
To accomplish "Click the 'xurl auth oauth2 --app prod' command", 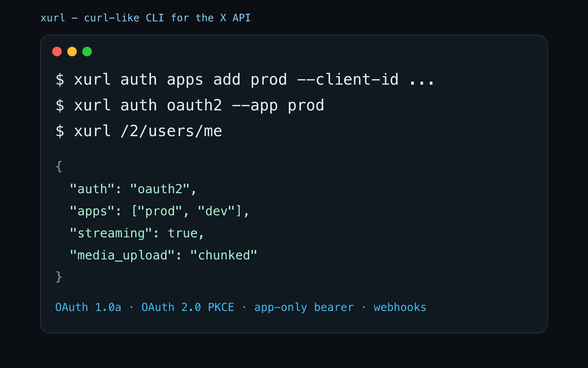I will click(190, 105).
